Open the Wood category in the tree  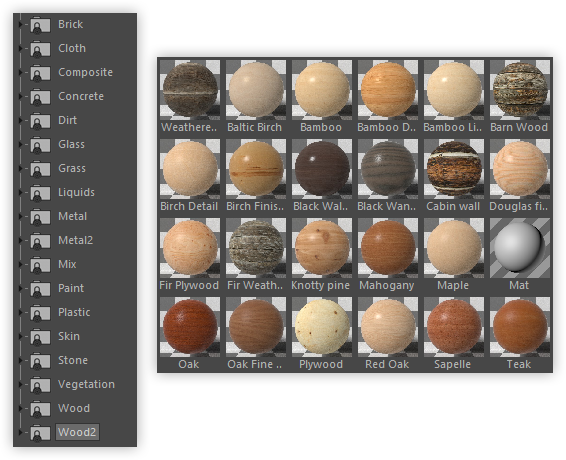(x=74, y=408)
